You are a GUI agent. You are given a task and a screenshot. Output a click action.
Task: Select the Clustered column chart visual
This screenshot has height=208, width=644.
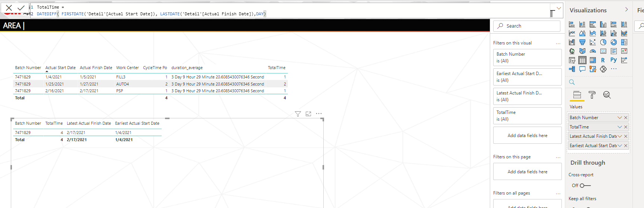[x=603, y=24]
